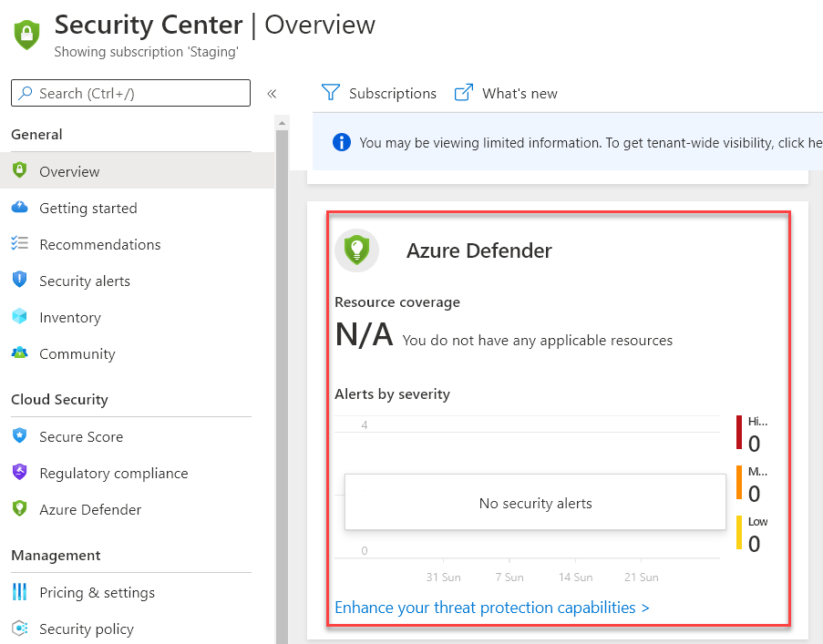Click the High severity red bar
Screen dimensions: 823x644
(x=739, y=433)
